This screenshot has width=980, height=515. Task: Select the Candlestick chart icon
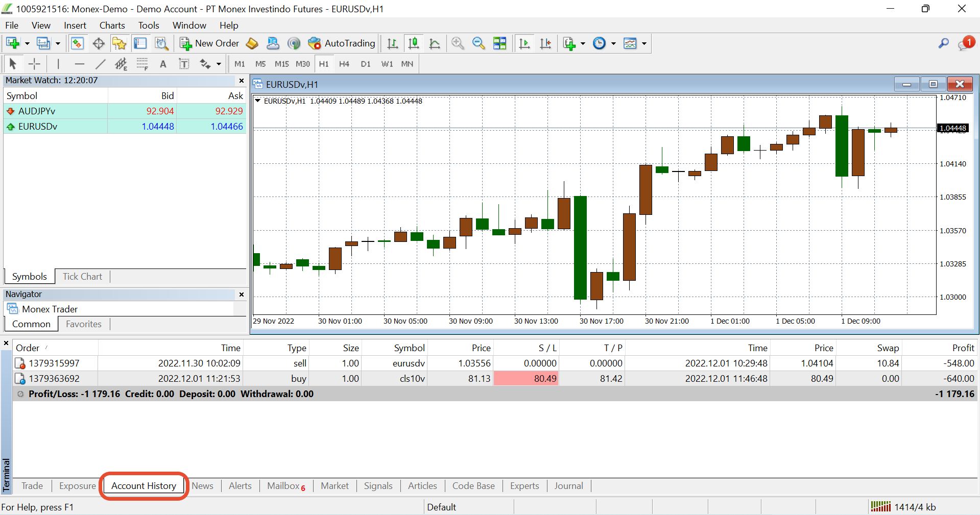click(x=414, y=43)
